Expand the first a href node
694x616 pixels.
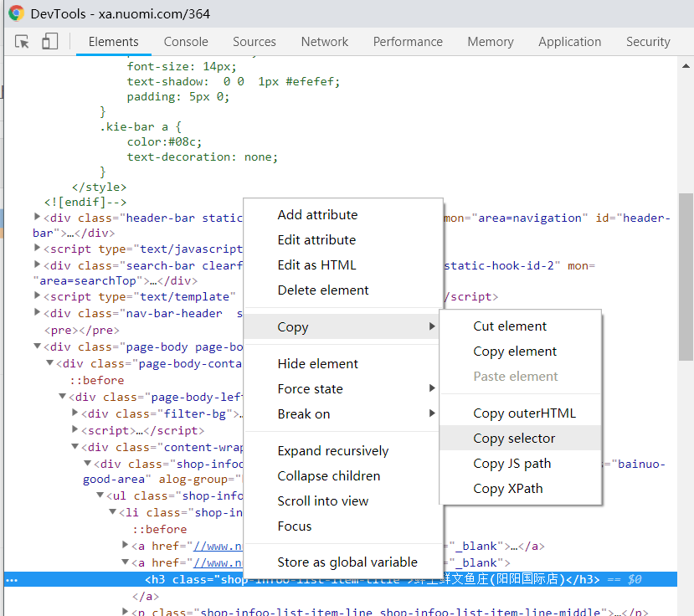pos(126,545)
